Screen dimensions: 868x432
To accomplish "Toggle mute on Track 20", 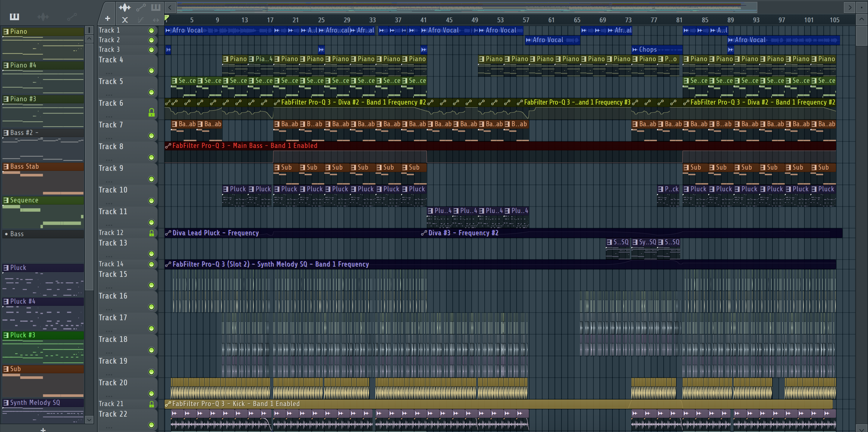I will click(151, 393).
